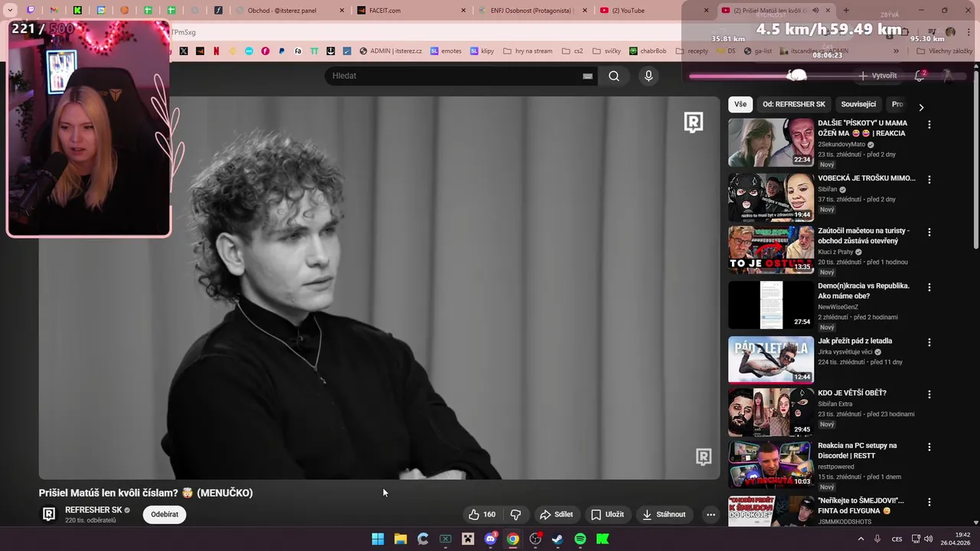
Task: Switch to the FACEIT.com browser tab
Action: [x=410, y=11]
